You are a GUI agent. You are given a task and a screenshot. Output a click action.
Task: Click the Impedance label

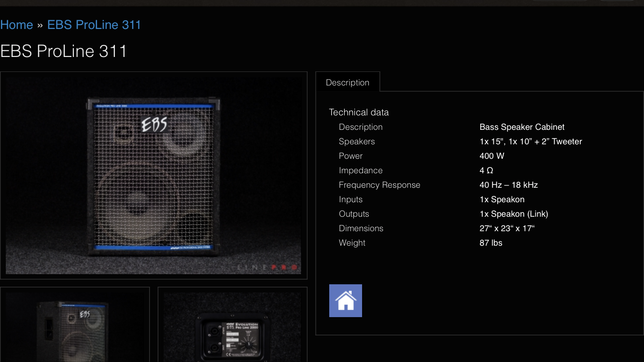point(361,170)
